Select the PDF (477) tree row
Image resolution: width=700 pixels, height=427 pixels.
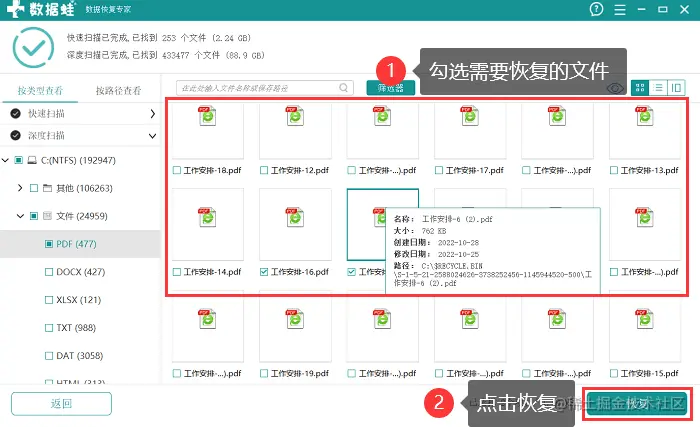[80, 244]
